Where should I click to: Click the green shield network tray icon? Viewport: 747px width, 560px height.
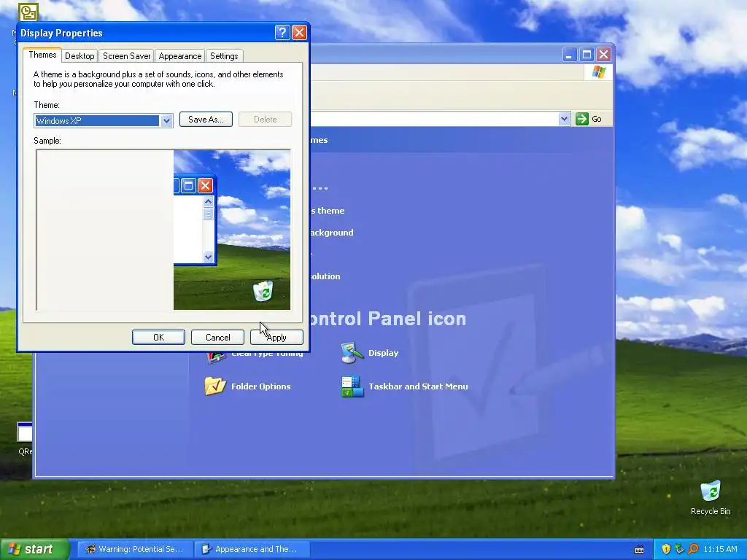[x=679, y=549]
